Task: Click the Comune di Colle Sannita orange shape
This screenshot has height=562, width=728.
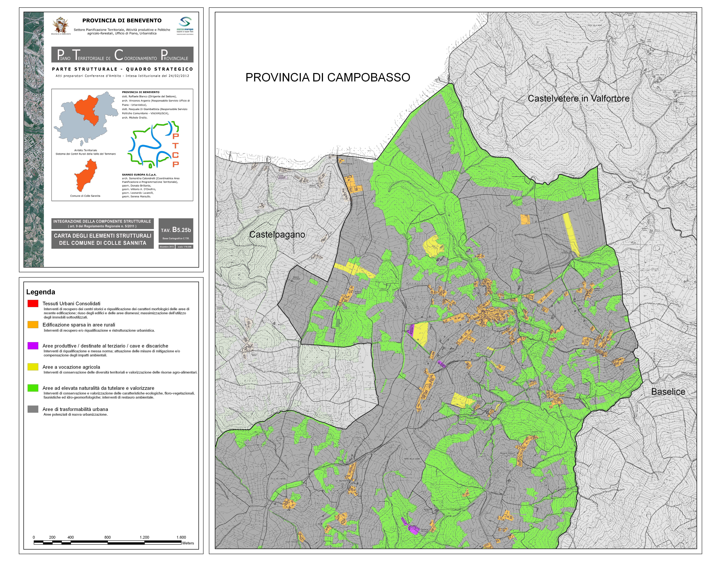Action: (x=86, y=175)
